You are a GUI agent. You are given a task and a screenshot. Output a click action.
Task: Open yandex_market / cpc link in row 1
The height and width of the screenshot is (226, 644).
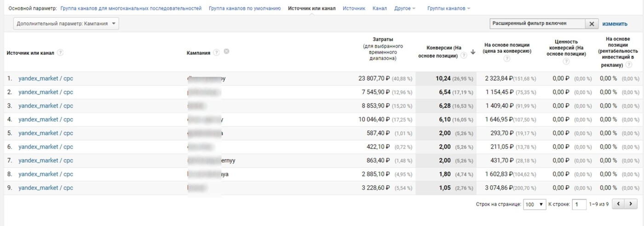pyautogui.click(x=46, y=79)
